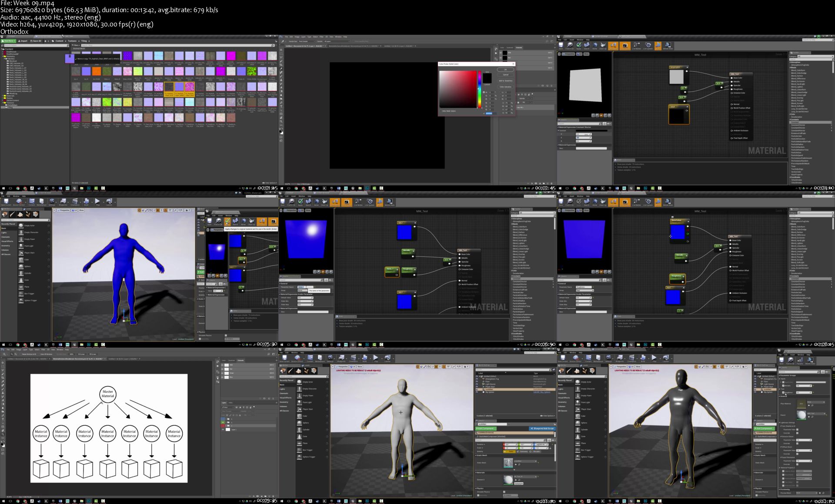This screenshot has height=504, width=835.
Task: Hide Light Source in outliner frame 00:11:00
Action: 477,384
